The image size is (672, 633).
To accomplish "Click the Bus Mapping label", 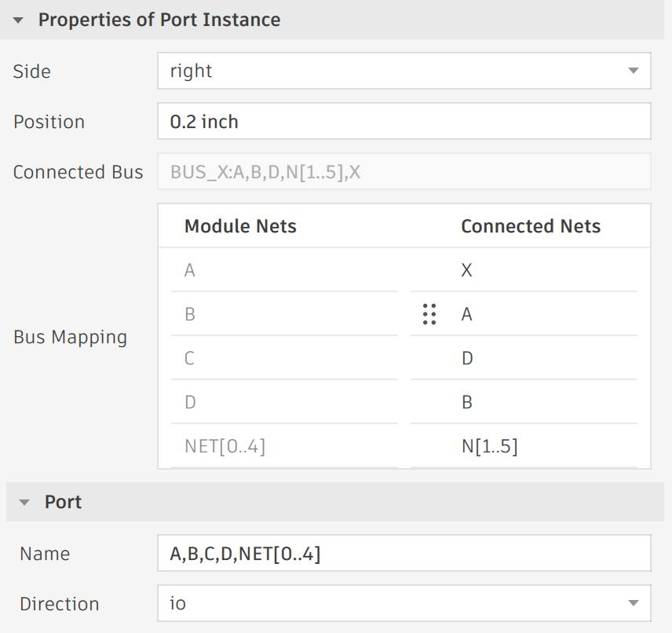I will click(x=71, y=338).
